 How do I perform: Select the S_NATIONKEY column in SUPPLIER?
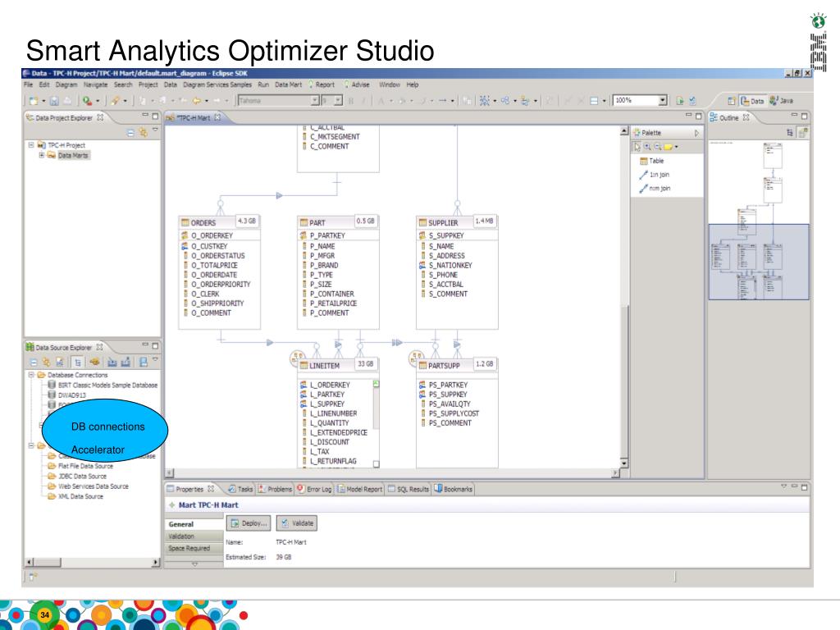click(x=445, y=265)
